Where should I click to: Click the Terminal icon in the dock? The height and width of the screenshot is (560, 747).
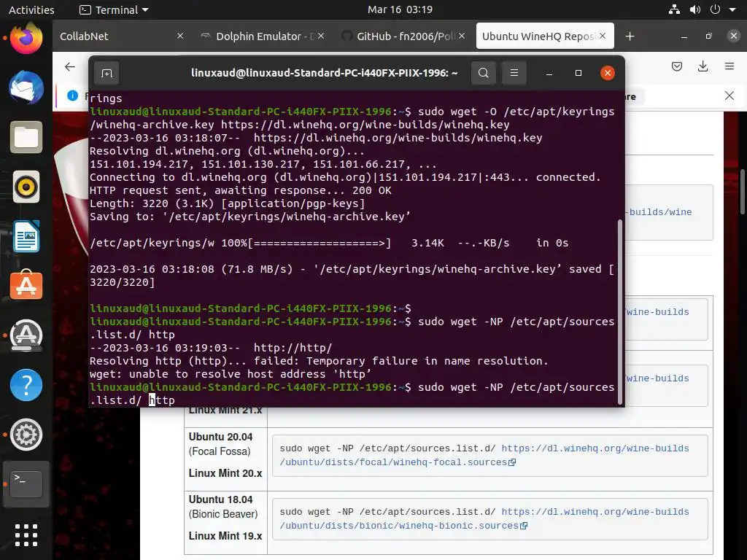26,483
